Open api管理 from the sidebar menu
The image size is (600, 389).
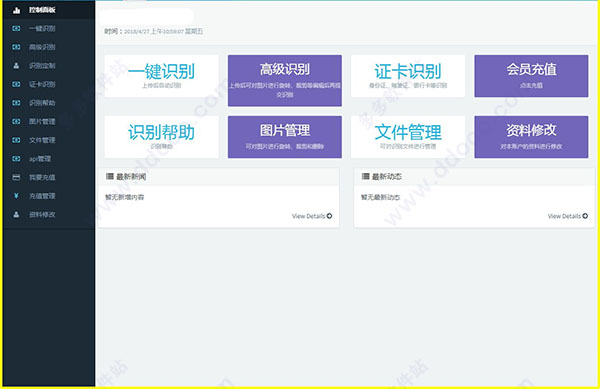pyautogui.click(x=40, y=159)
